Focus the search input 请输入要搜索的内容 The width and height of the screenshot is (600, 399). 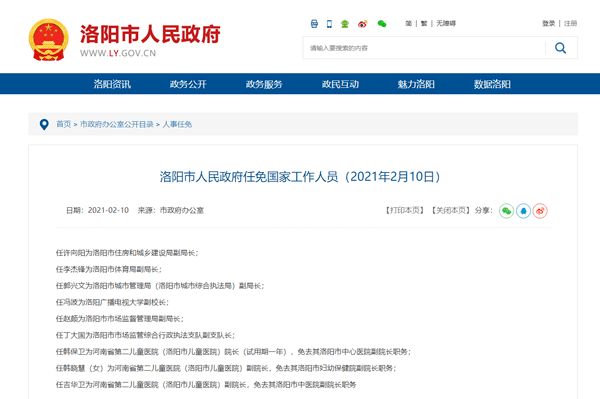coord(424,48)
